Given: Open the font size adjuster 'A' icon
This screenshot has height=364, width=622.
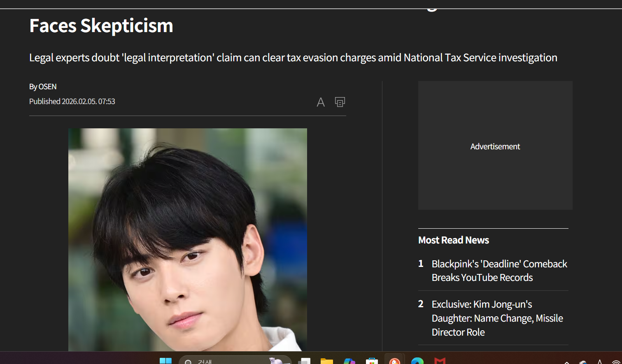Looking at the screenshot, I should coord(321,102).
